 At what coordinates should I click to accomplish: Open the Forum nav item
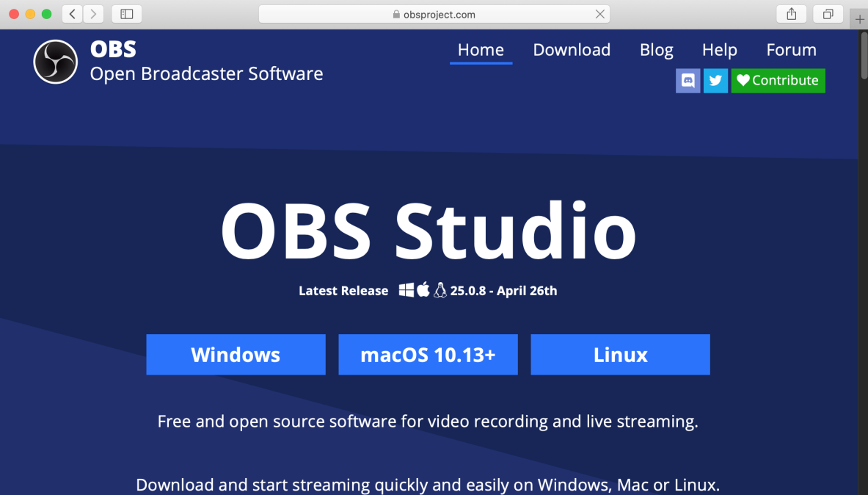[x=791, y=50]
